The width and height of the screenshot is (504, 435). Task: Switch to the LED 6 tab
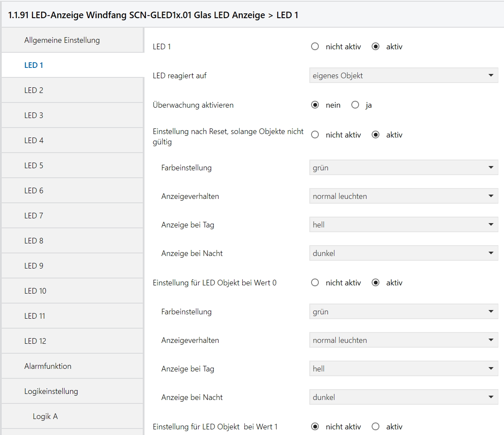click(x=72, y=191)
